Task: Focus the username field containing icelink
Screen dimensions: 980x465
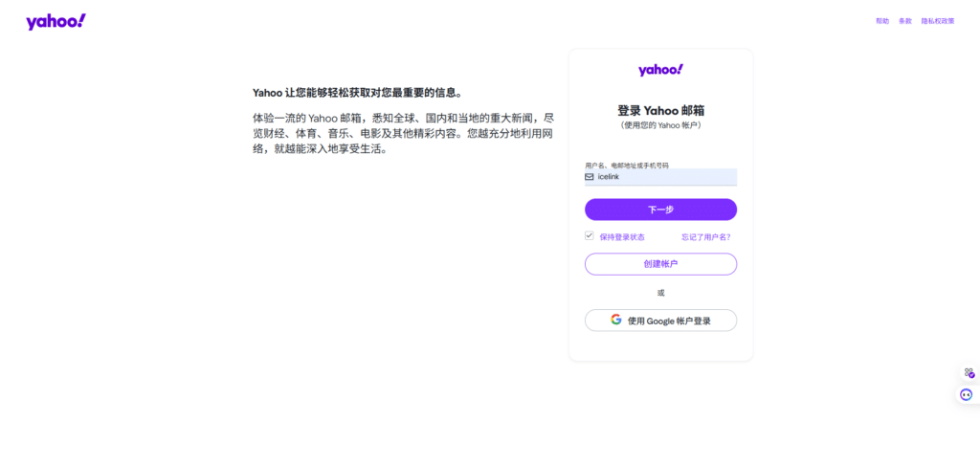Action: pos(665,177)
